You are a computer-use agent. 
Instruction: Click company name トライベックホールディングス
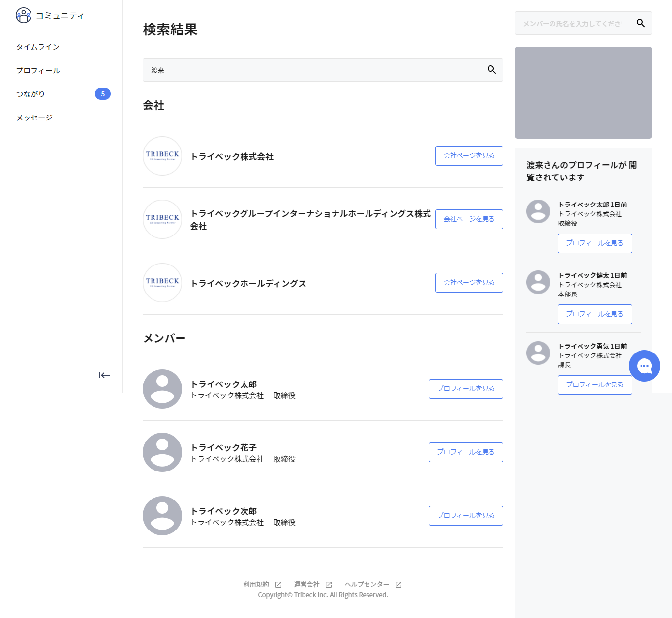tap(248, 284)
